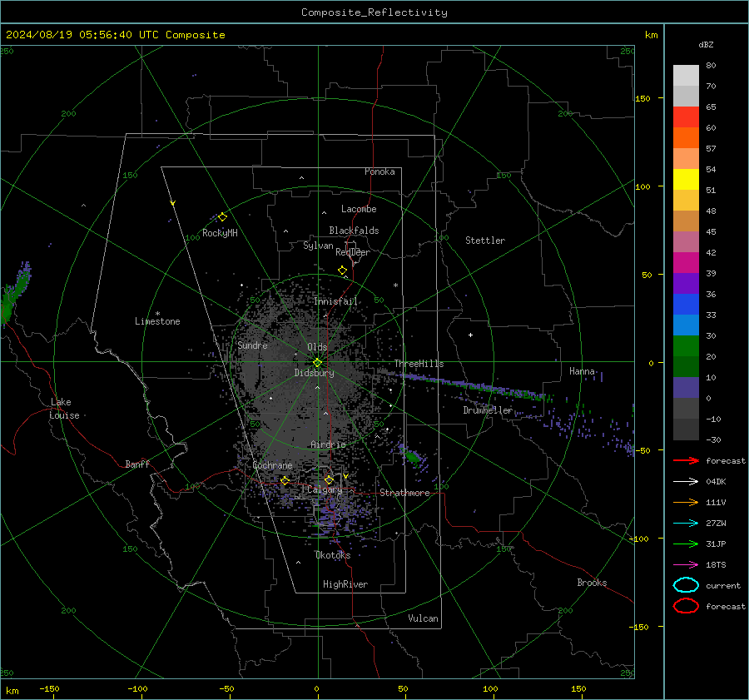Click the light-gray top swatch by 80 dBZ

686,75
